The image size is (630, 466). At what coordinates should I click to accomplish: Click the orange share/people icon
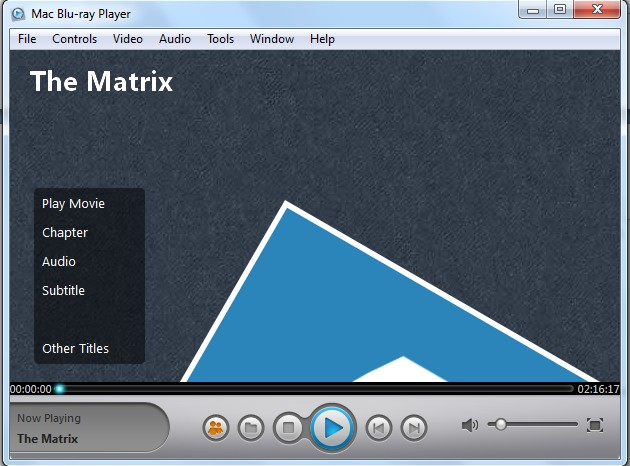tap(215, 428)
